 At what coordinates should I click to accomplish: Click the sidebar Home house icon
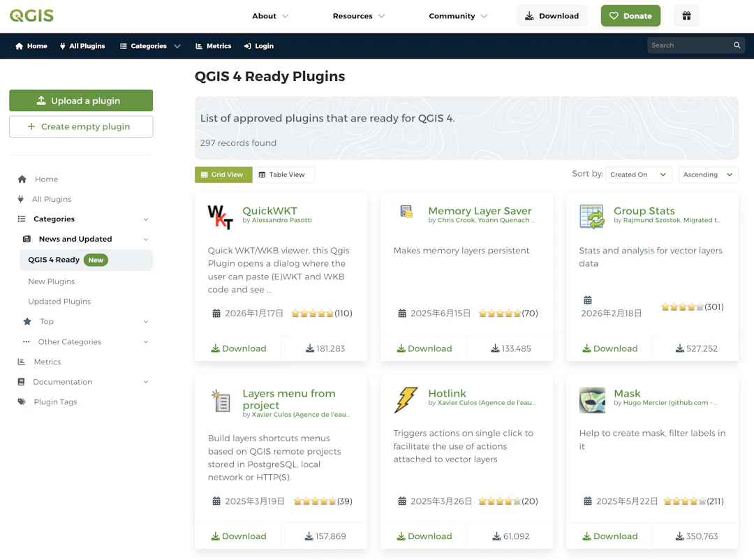point(22,179)
